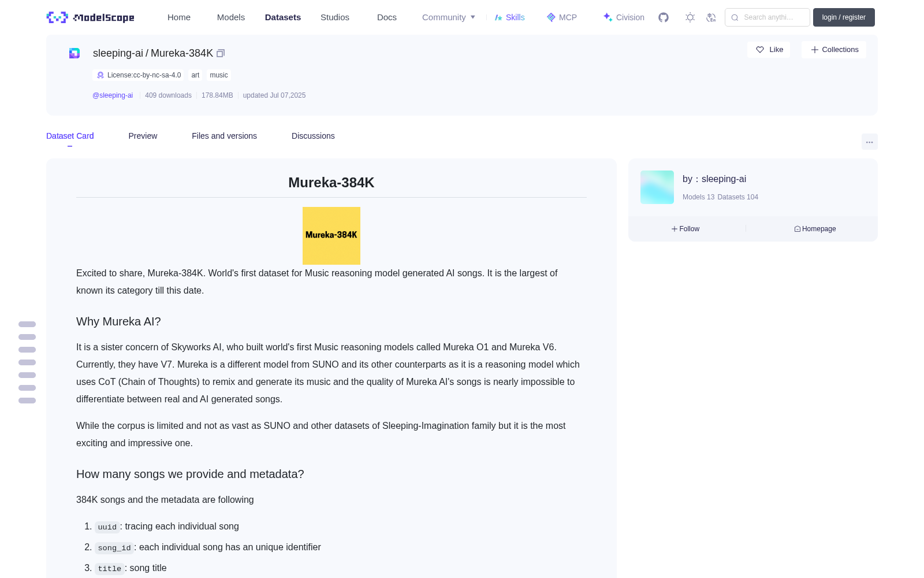
Task: Focus the Search anything input field
Action: click(x=767, y=17)
